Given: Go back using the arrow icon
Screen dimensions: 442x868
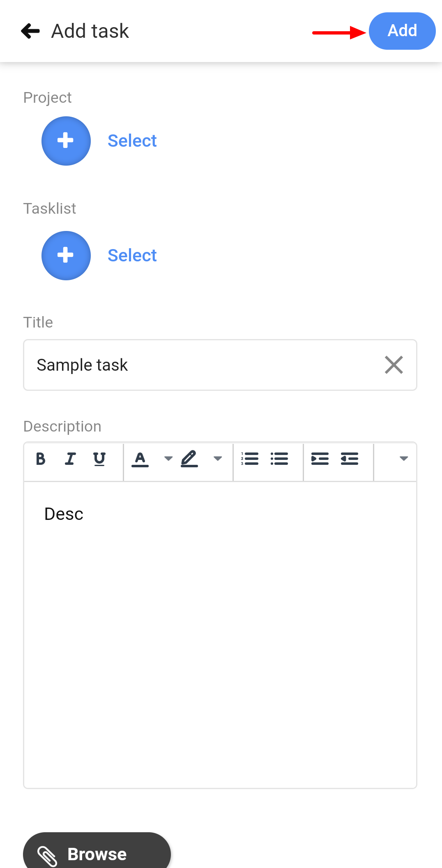Looking at the screenshot, I should [30, 31].
